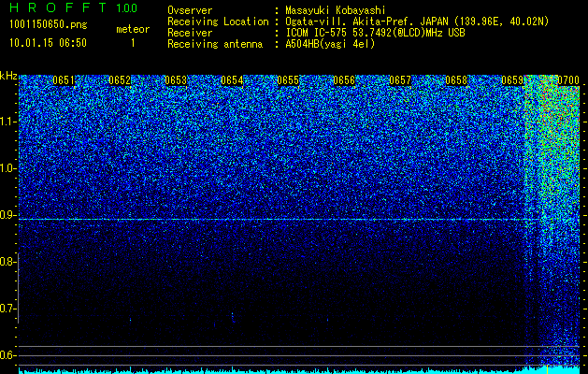Click the date stamp 10.01.15 06:50
Screen dimensions: 588x374
(x=48, y=43)
